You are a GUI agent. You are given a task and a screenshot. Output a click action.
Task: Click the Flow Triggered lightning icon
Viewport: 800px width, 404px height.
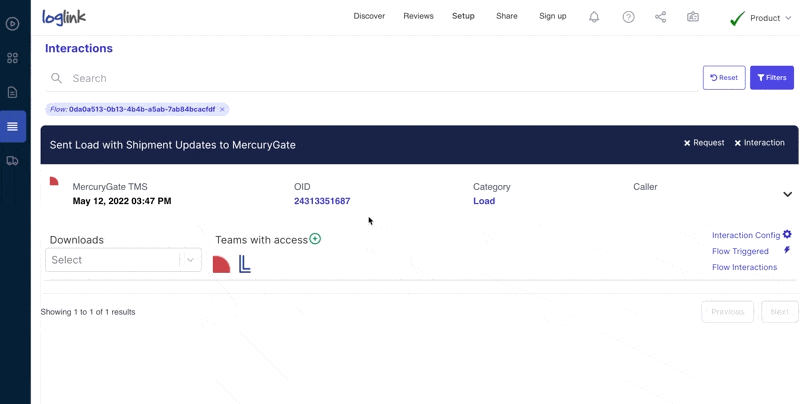[x=787, y=250]
